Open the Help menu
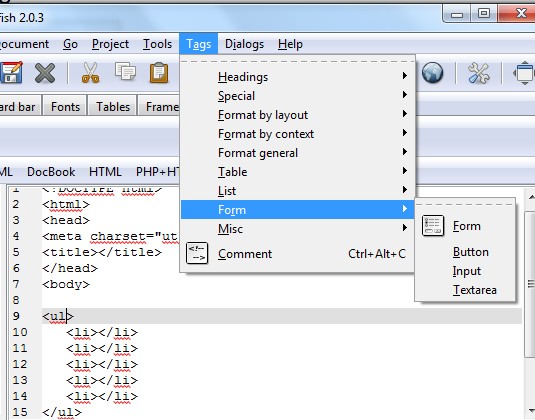This screenshot has height=420, width=535. [x=290, y=44]
